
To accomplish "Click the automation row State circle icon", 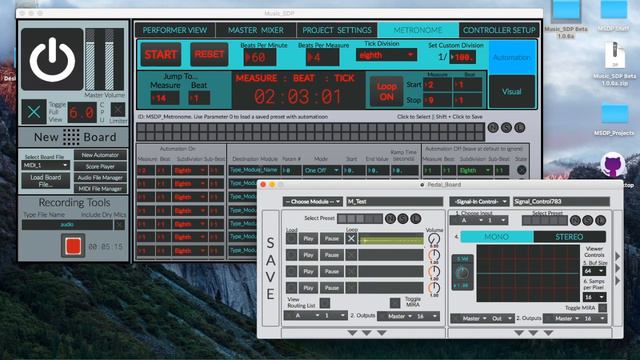I will tap(521, 170).
